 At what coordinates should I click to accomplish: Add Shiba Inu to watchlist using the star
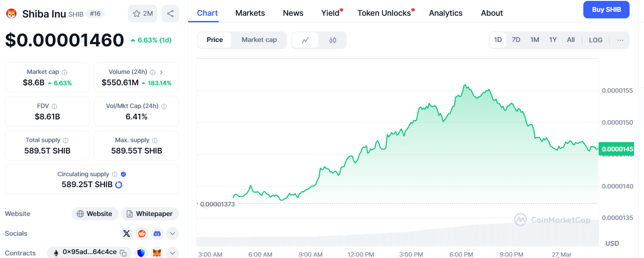(142, 14)
